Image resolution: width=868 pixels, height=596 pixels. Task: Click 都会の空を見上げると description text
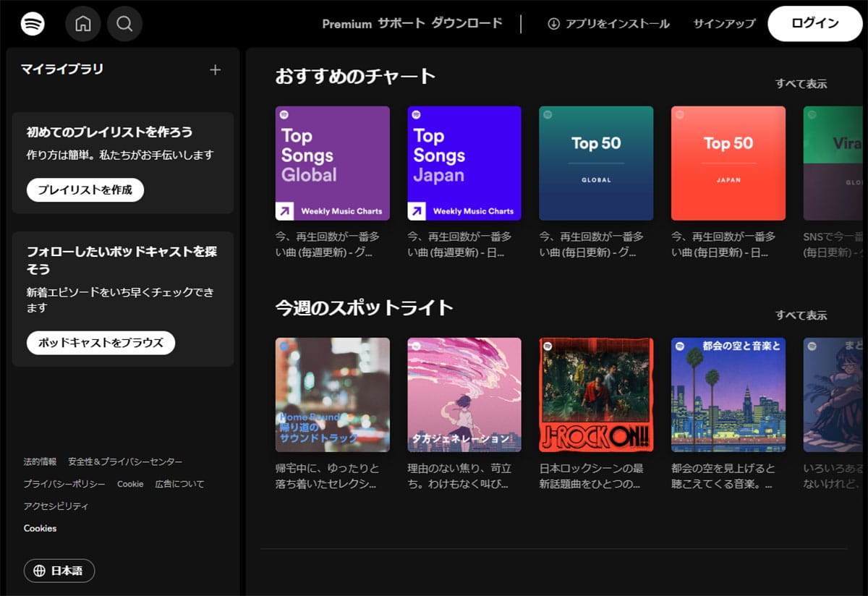723,476
